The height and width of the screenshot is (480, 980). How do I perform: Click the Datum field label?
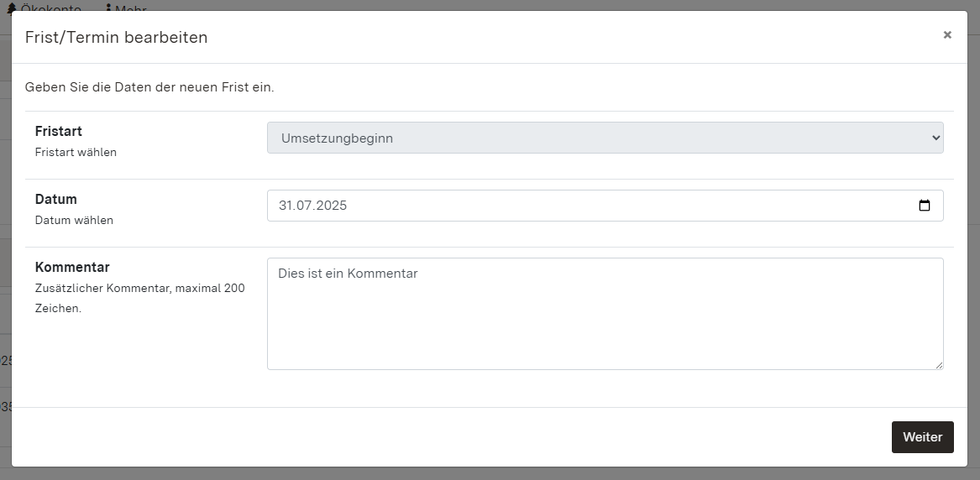coord(56,200)
